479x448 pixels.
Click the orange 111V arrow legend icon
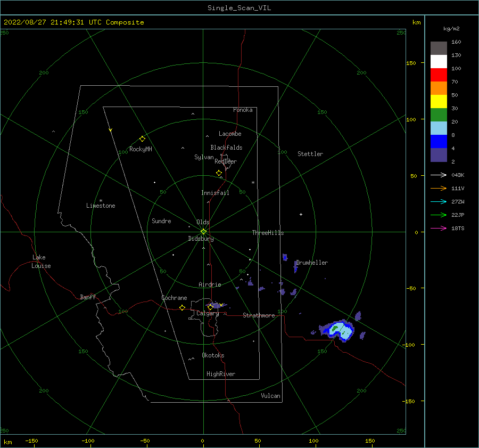point(439,189)
